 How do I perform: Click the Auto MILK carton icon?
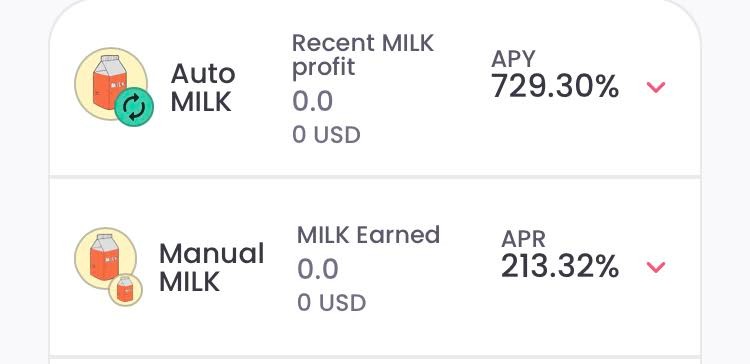click(x=110, y=83)
